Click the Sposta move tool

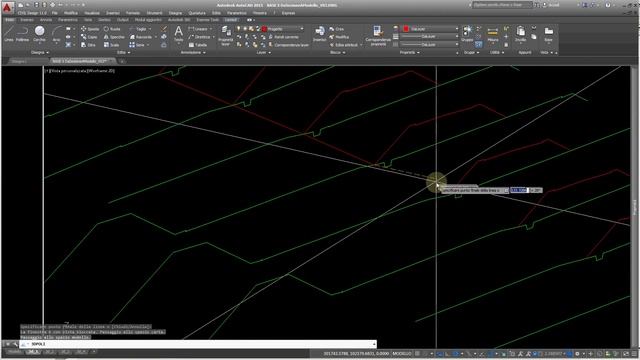point(90,29)
